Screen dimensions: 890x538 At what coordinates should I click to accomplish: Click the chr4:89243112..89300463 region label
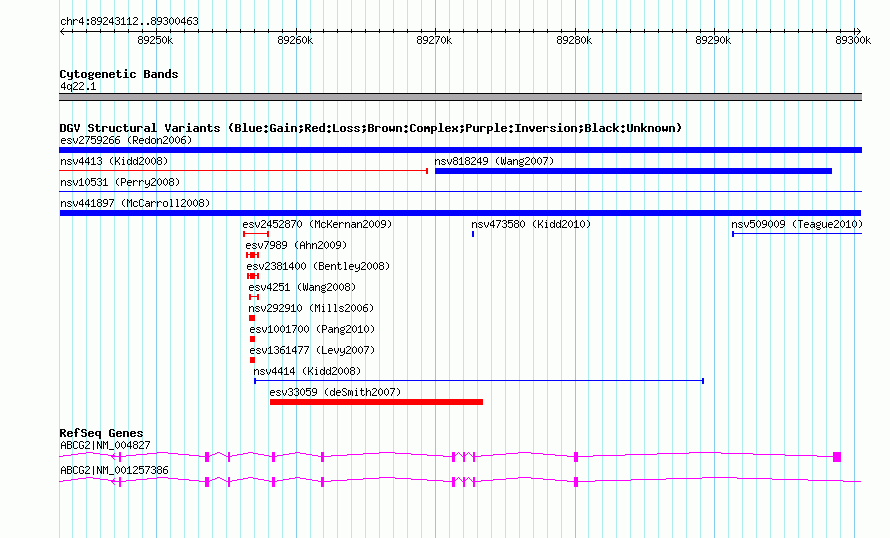point(129,21)
